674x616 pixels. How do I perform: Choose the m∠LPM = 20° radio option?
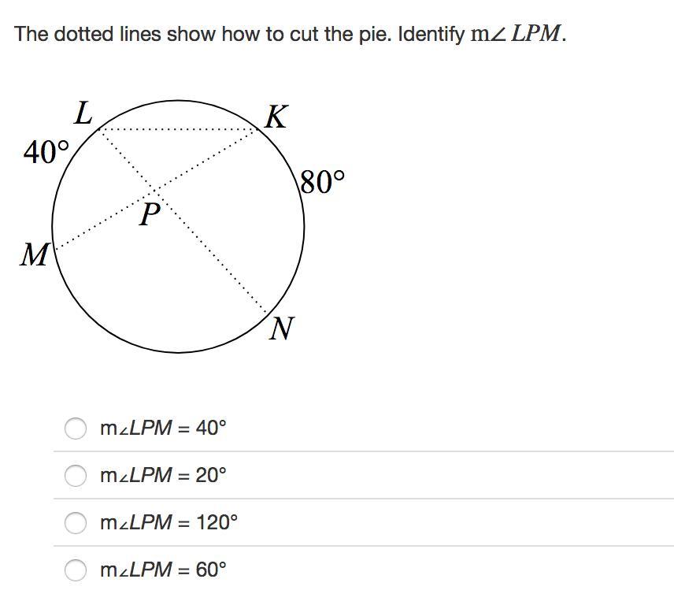tap(76, 475)
